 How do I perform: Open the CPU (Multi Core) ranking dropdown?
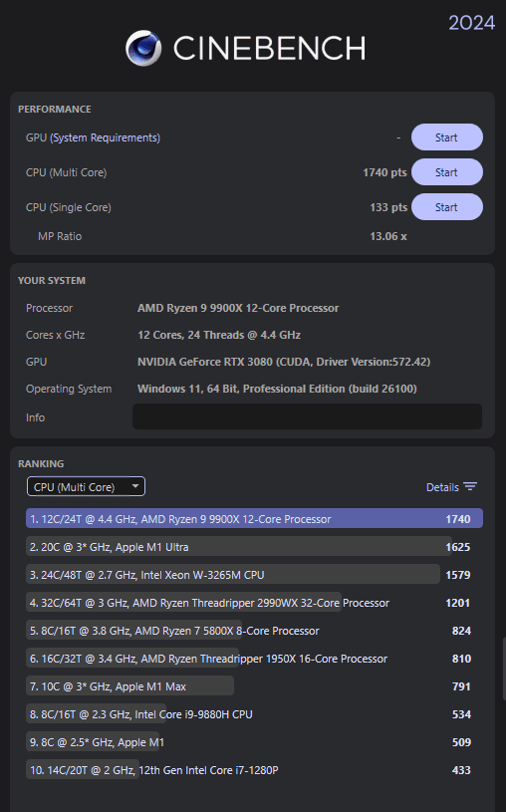86,487
